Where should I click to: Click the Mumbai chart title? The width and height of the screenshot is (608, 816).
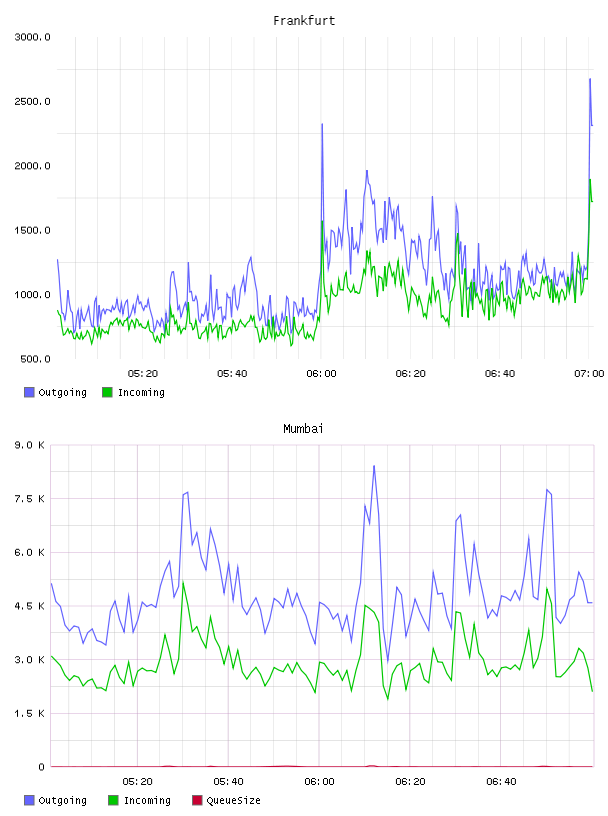click(x=303, y=429)
